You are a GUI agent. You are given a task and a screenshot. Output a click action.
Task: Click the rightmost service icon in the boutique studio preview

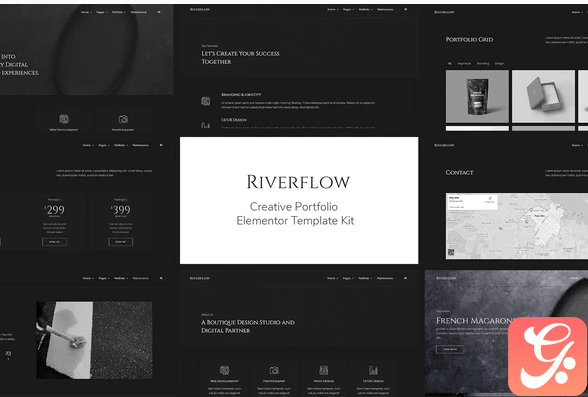tap(373, 370)
